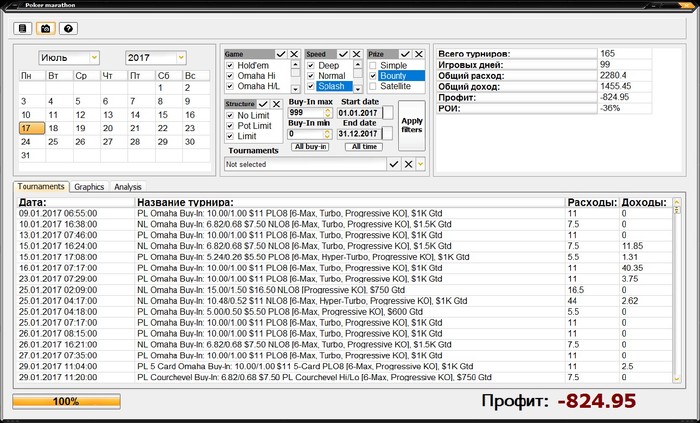Click All time button
Screen dimensions: 700x423
364,147
